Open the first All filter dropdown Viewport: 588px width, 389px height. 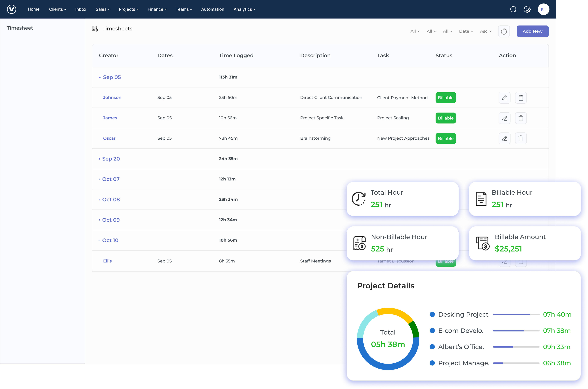tap(415, 31)
